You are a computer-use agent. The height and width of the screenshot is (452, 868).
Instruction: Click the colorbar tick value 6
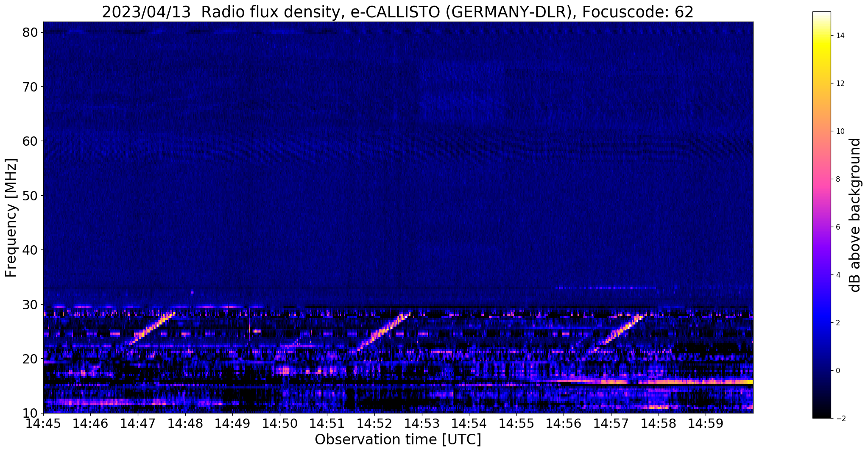pyautogui.click(x=838, y=227)
